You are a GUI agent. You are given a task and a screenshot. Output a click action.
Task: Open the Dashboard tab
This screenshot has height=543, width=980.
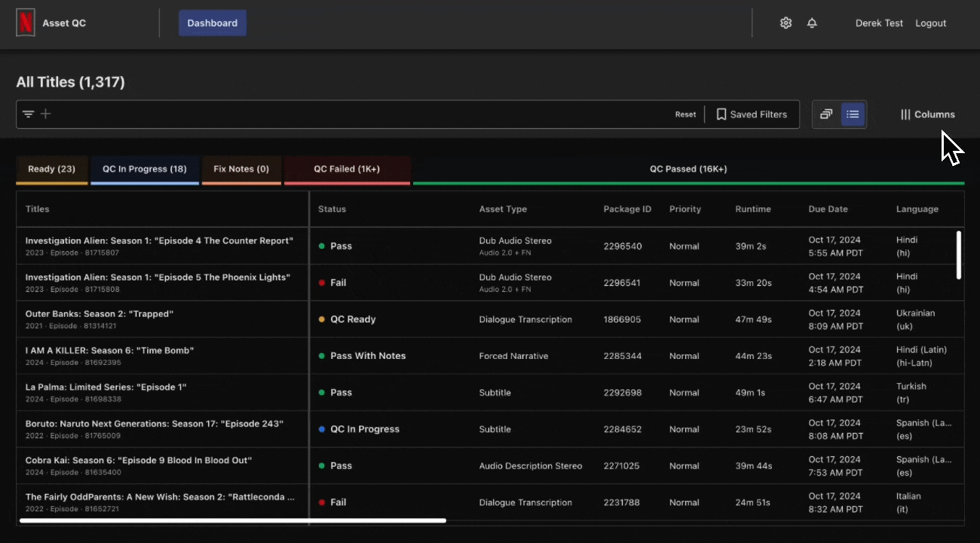213,23
